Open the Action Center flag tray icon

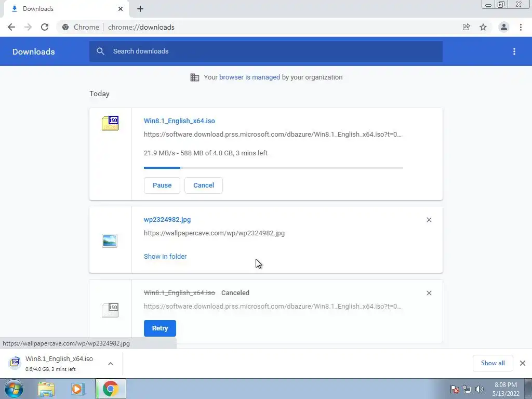[x=455, y=389]
